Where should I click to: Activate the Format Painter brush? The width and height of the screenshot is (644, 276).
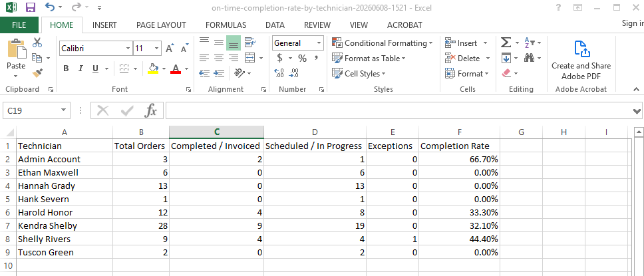(37, 73)
